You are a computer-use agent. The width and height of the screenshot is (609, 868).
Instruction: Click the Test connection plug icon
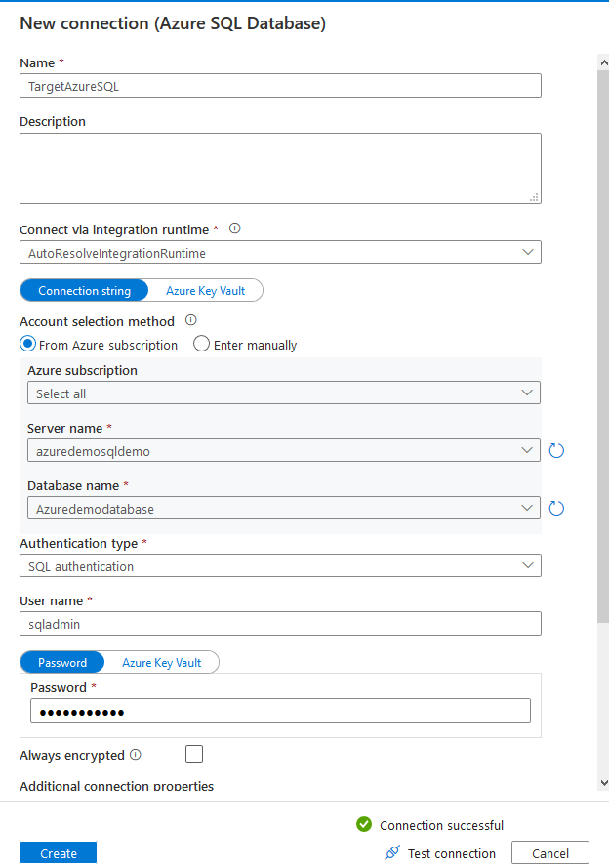tap(392, 852)
